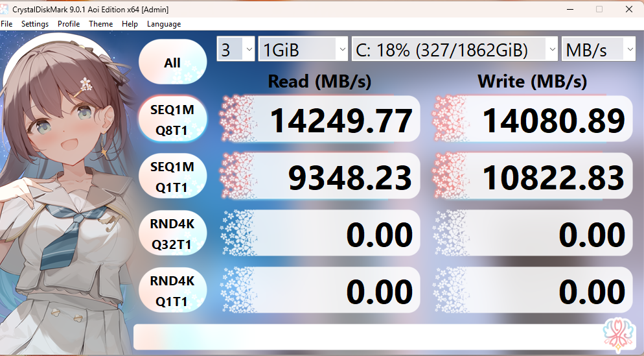Click the sakura logo icon at bottom right
Screen dimensions: 644x356
tap(618, 334)
